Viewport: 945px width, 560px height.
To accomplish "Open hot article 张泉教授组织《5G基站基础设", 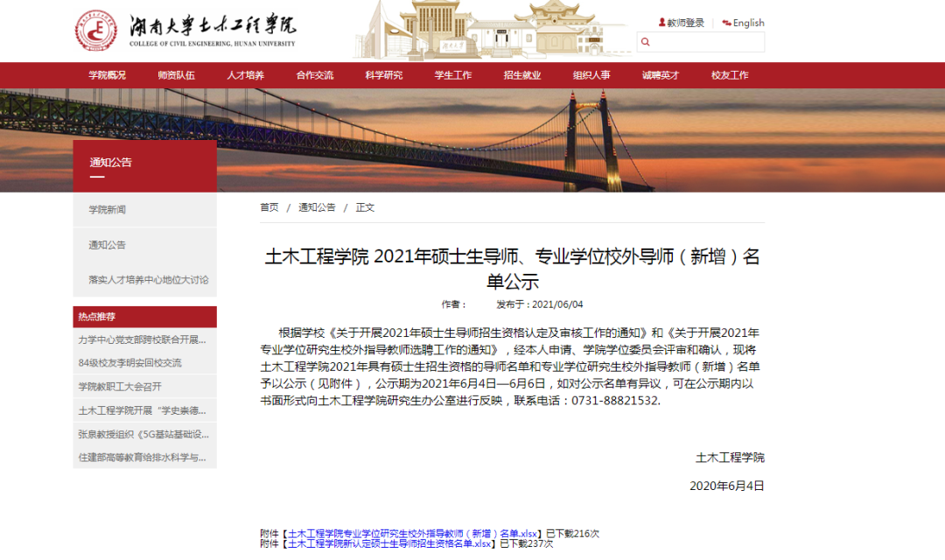I will [x=143, y=434].
